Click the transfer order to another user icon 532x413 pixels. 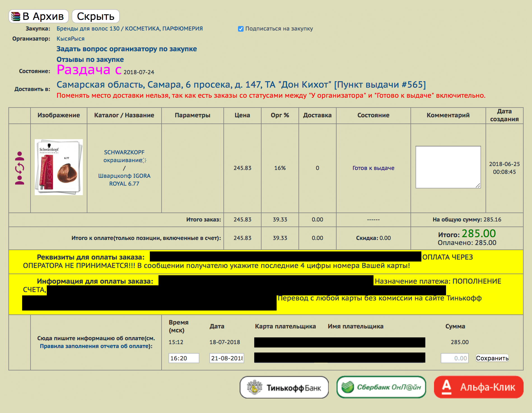tap(20, 168)
